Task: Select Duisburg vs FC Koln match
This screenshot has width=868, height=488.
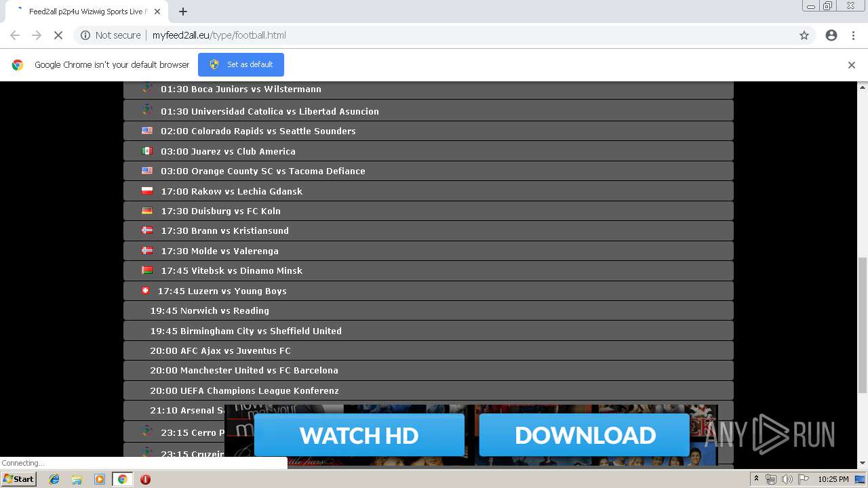Action: (220, 211)
